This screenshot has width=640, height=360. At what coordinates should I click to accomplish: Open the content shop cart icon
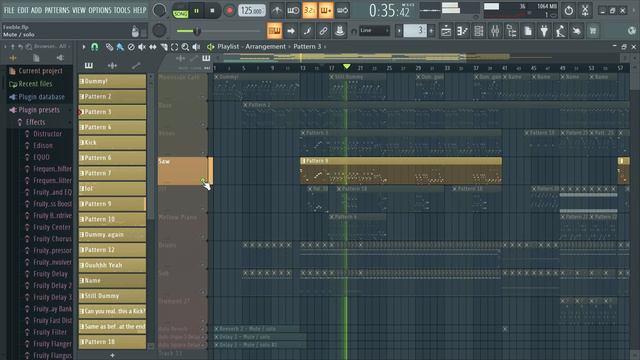593,31
